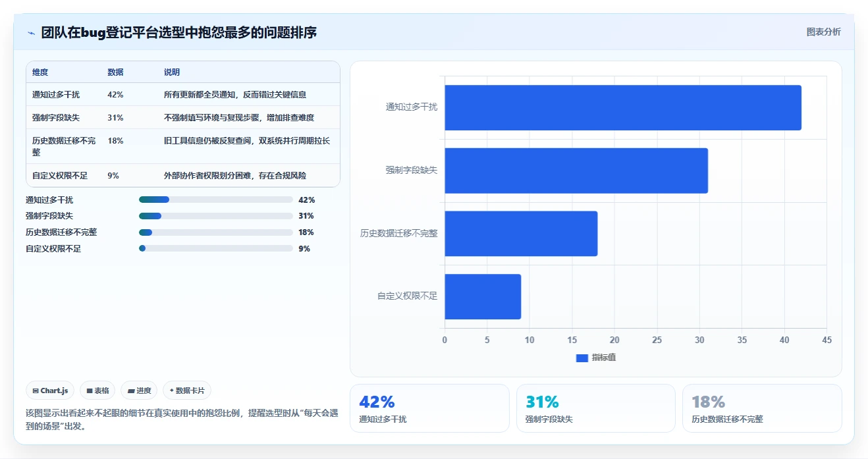
Task: Click the 9% cell in the table
Action: click(113, 176)
